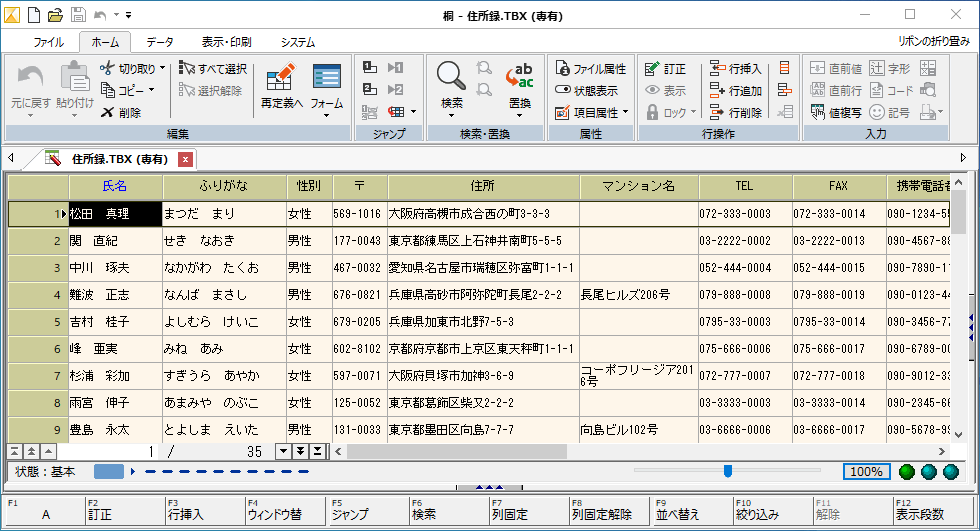Click 行追加 add row

736,91
